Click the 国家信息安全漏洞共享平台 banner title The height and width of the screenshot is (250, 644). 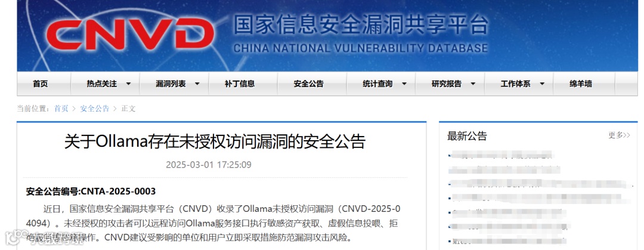point(361,26)
